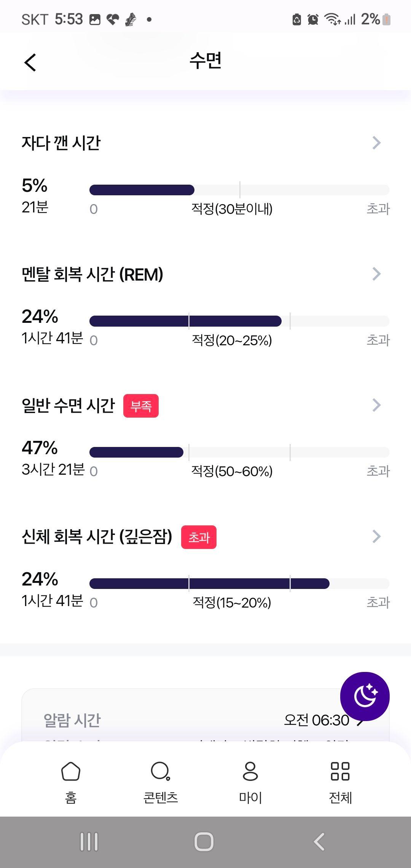Tap the alarm clock status icon
Image resolution: width=411 pixels, height=868 pixels.
tap(313, 19)
